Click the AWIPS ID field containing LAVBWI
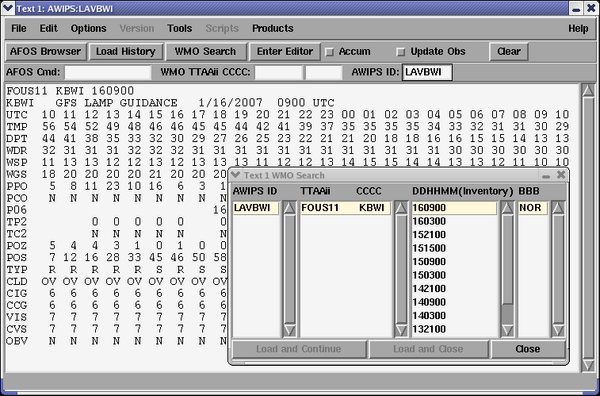 tap(427, 72)
